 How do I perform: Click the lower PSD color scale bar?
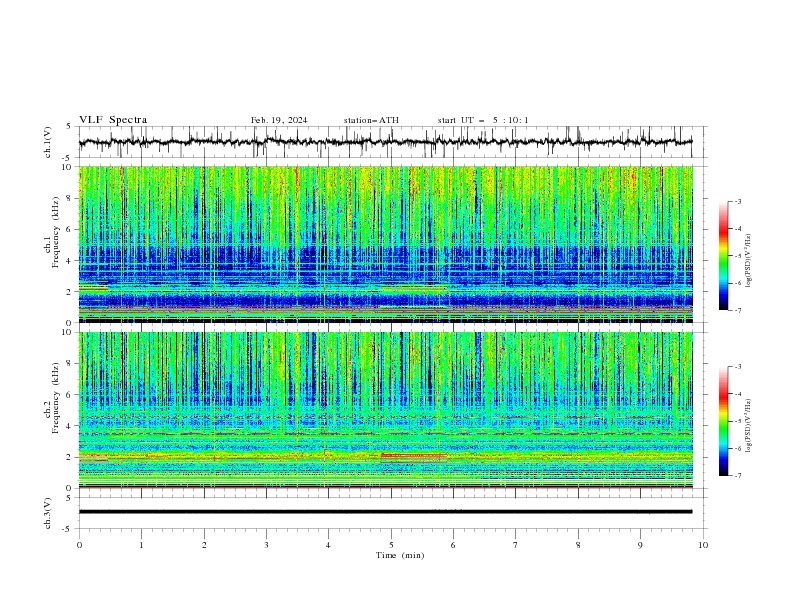(x=723, y=421)
